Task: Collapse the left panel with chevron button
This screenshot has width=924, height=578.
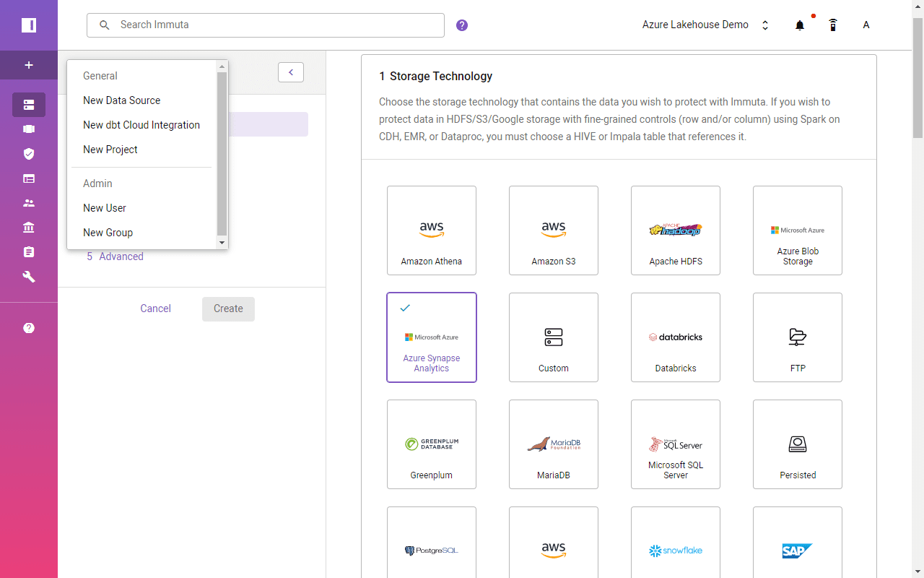Action: [x=291, y=72]
